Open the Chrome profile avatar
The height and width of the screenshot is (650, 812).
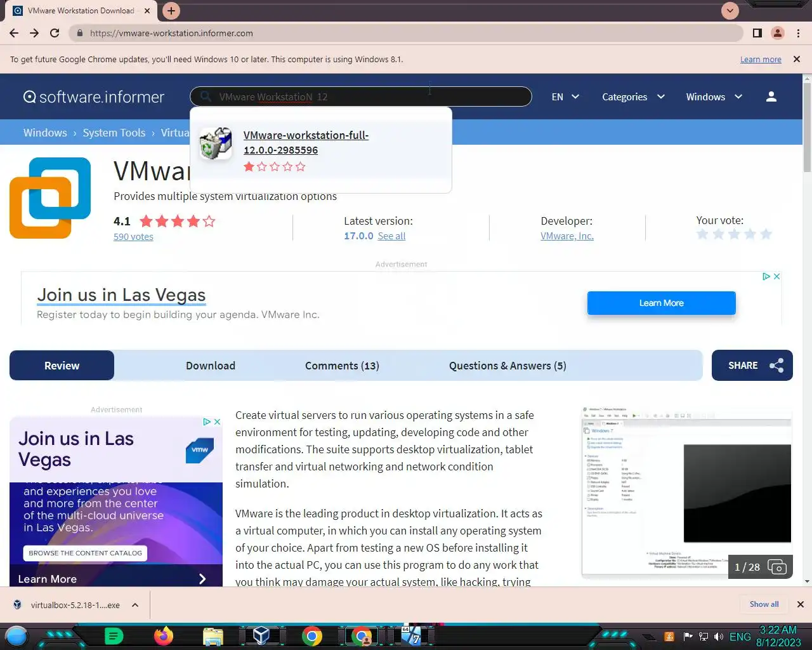[x=778, y=33]
